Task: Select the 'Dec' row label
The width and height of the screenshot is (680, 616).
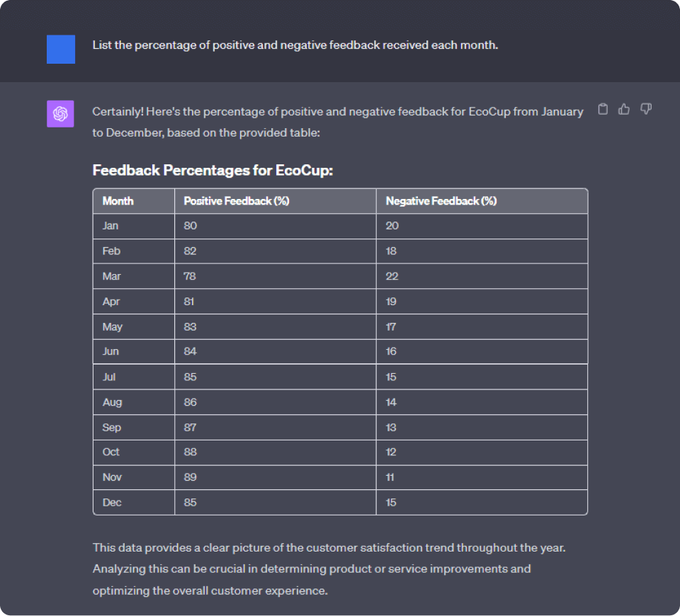Action: (x=112, y=503)
